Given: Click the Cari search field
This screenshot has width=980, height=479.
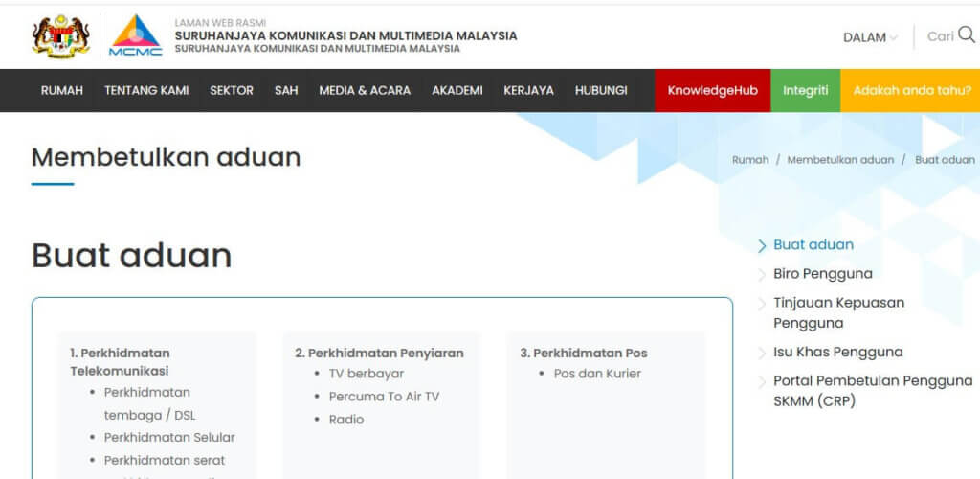Looking at the screenshot, I should 940,36.
